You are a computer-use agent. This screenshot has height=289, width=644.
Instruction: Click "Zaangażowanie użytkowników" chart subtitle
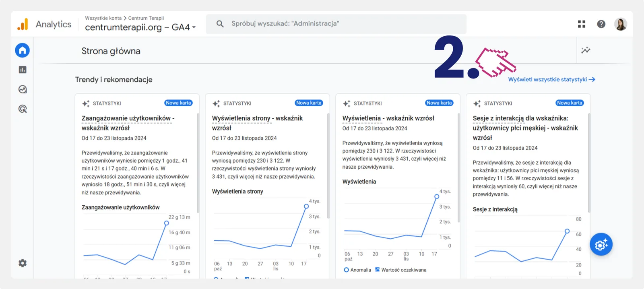tap(121, 207)
